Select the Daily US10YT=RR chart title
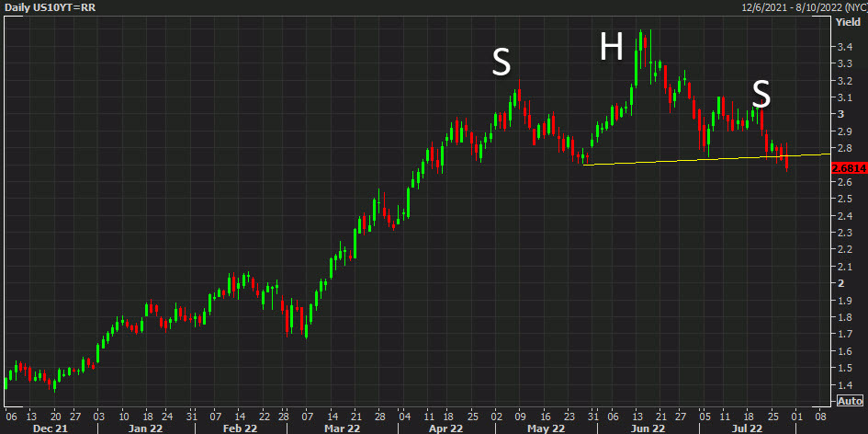Viewport: 868px width, 434px height. click(50, 7)
